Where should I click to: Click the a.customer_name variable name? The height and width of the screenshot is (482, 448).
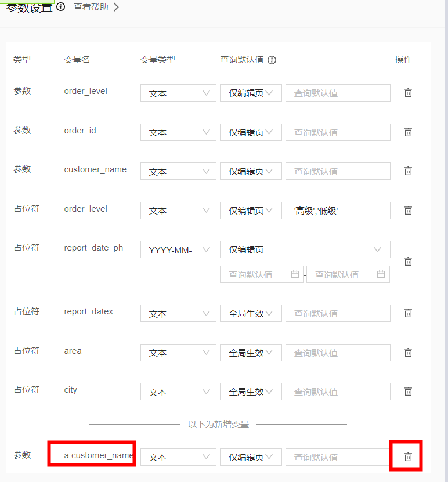(98, 455)
